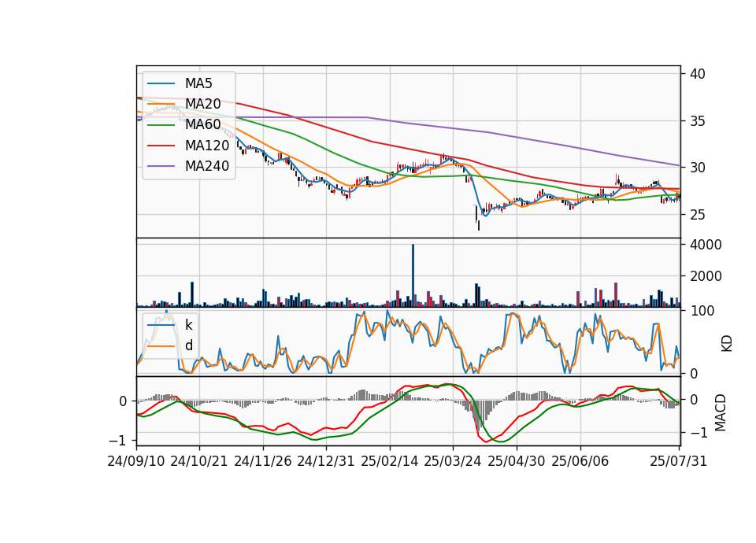
Task: Click the red MA120 legend line sample
Action: tap(161, 146)
